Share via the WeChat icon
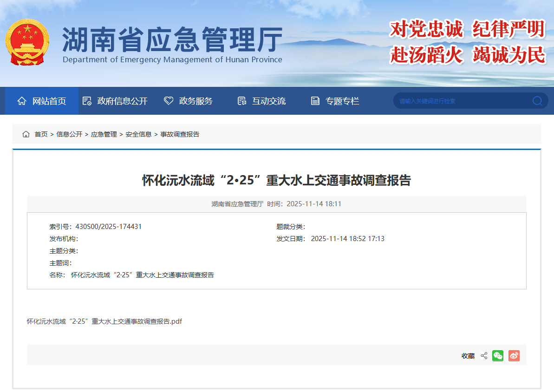The image size is (554, 392). (498, 356)
